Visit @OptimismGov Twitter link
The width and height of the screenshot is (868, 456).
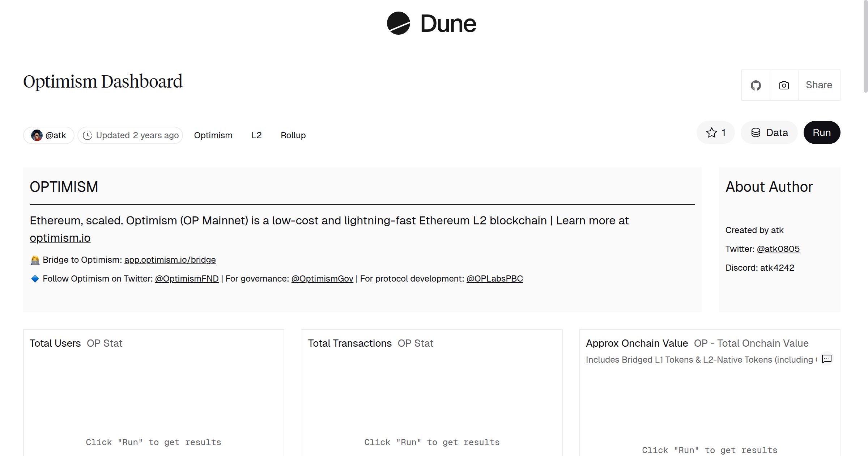[x=322, y=279]
